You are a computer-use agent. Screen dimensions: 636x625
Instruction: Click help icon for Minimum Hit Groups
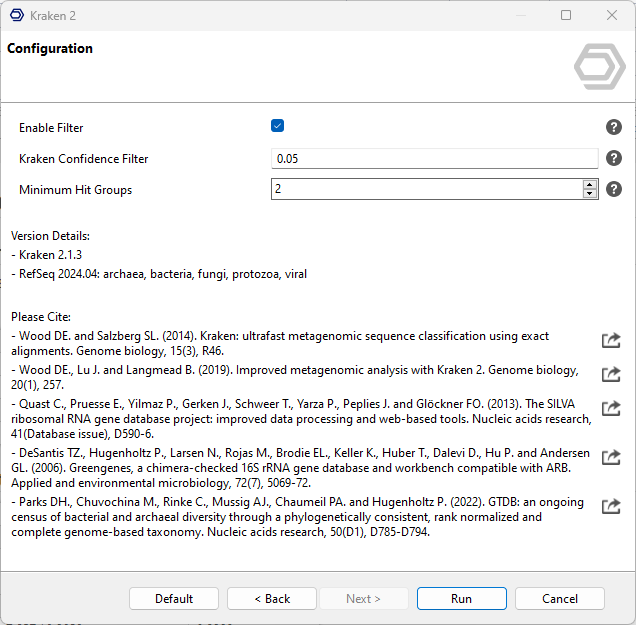(614, 189)
